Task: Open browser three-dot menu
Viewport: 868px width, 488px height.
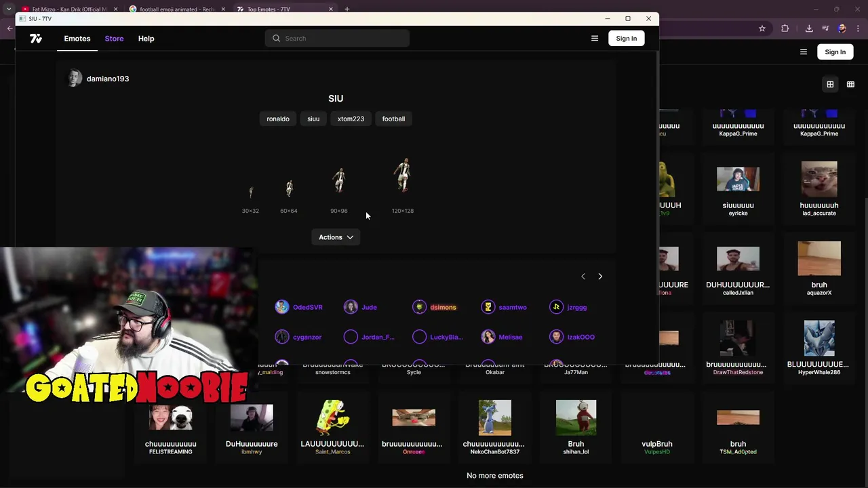Action: click(858, 28)
